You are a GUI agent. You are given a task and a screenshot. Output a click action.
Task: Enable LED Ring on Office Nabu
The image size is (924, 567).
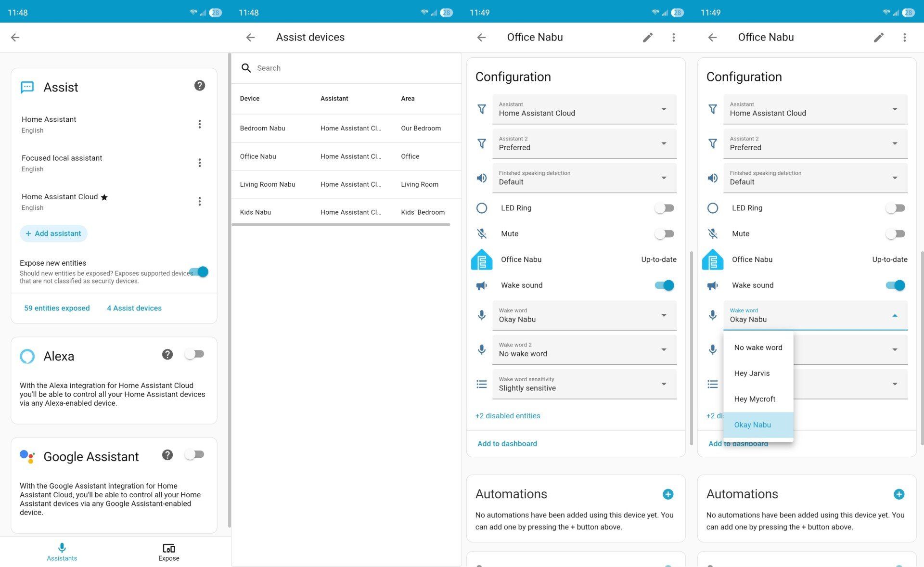pos(664,208)
